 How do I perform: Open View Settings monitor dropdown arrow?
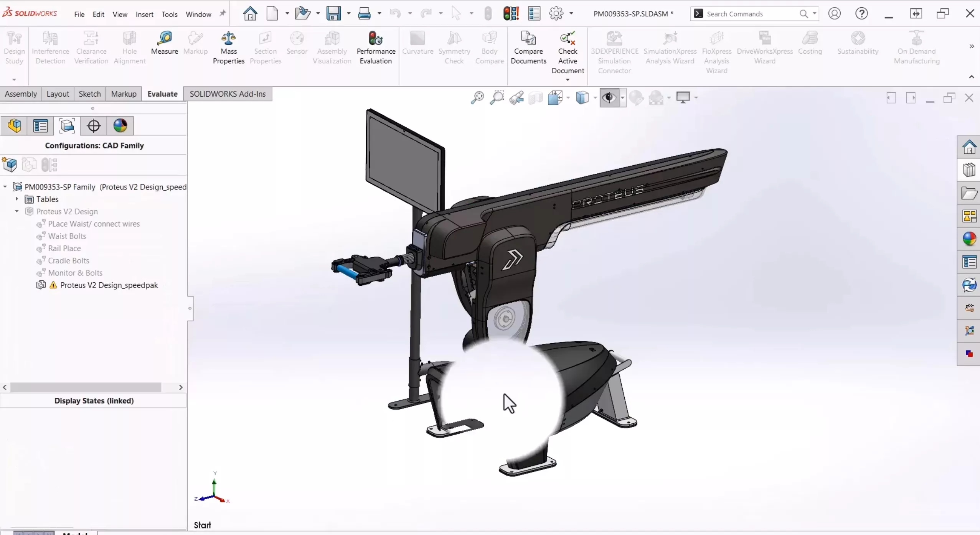(696, 98)
